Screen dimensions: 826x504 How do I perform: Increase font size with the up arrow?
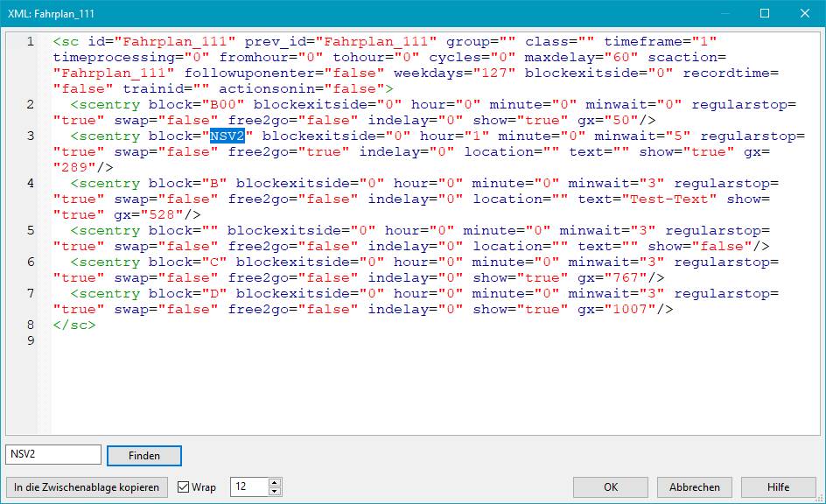(275, 483)
